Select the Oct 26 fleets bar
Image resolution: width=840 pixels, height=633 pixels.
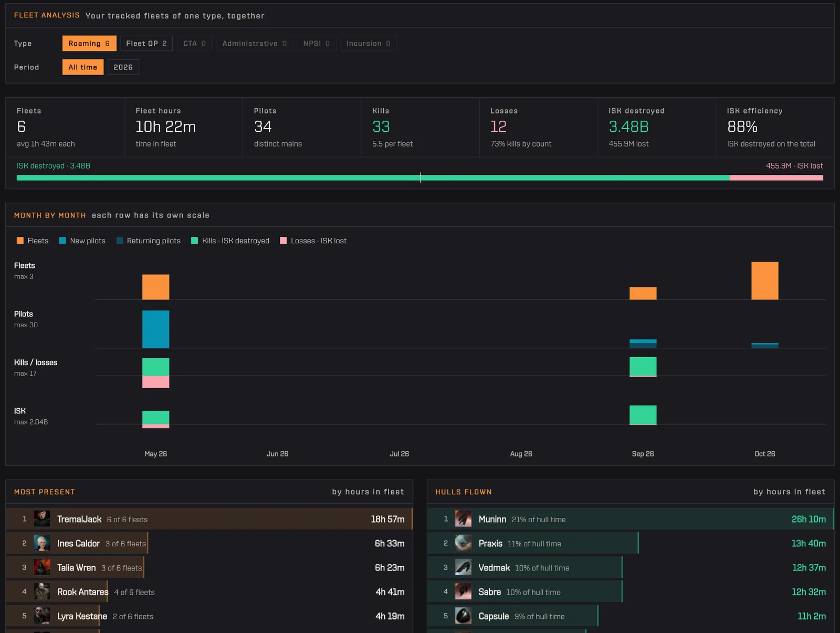coord(765,281)
